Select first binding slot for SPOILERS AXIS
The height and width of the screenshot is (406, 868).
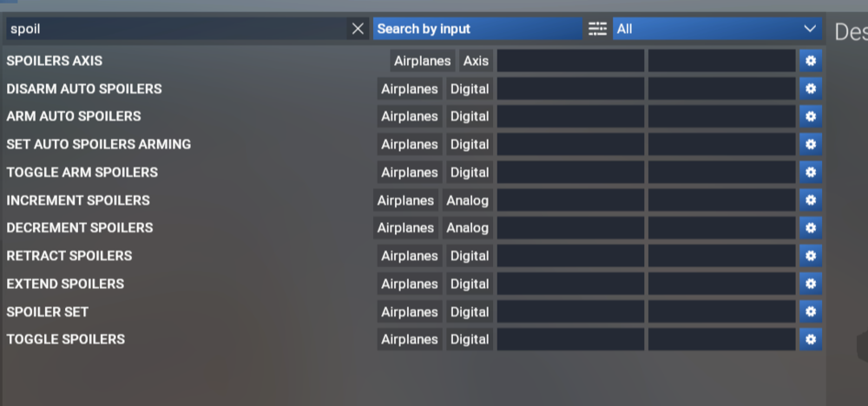(570, 61)
